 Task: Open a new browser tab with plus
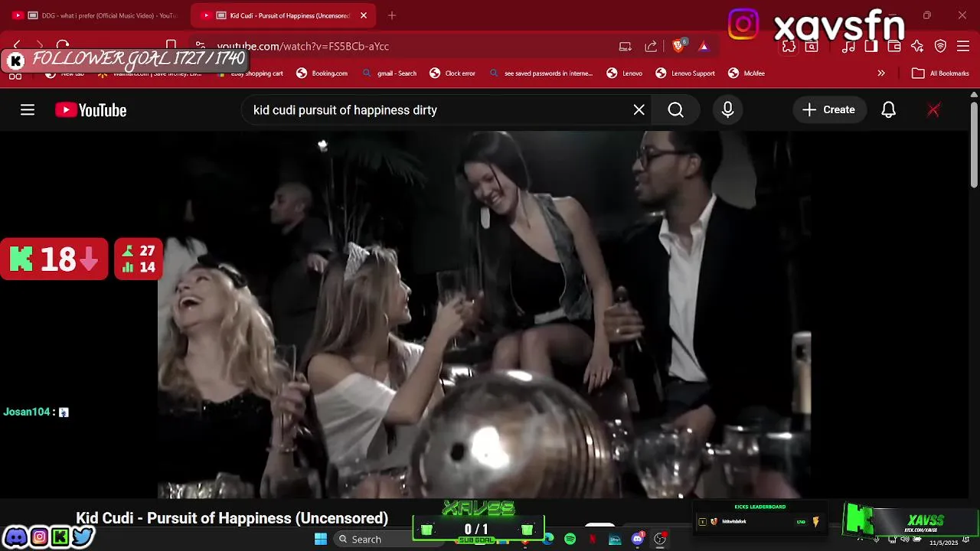[392, 15]
